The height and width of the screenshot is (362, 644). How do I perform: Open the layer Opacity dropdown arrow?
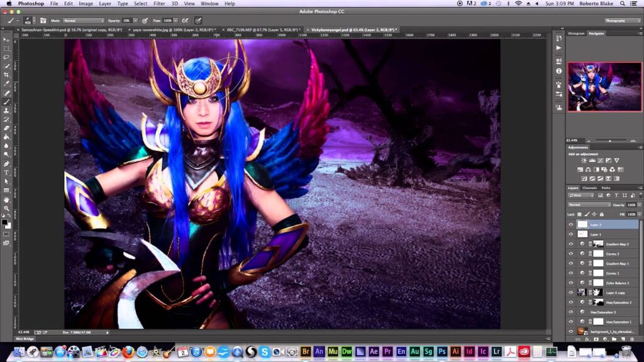639,205
